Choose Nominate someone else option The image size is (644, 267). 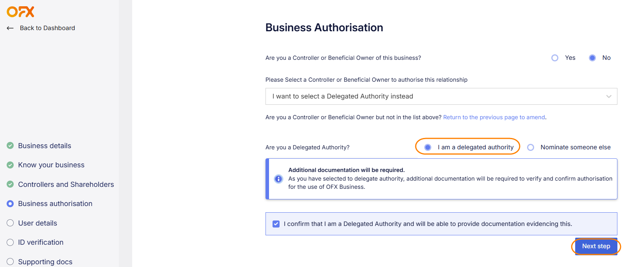tap(531, 147)
